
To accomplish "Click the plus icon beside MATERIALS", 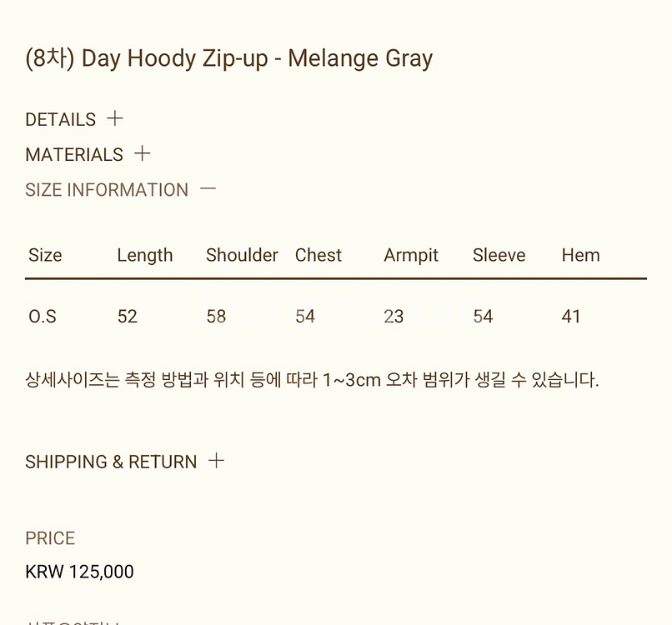I will pos(143,153).
